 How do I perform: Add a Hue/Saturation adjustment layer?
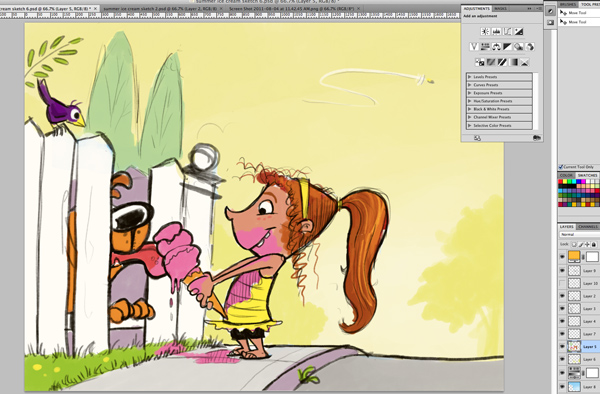[485, 47]
